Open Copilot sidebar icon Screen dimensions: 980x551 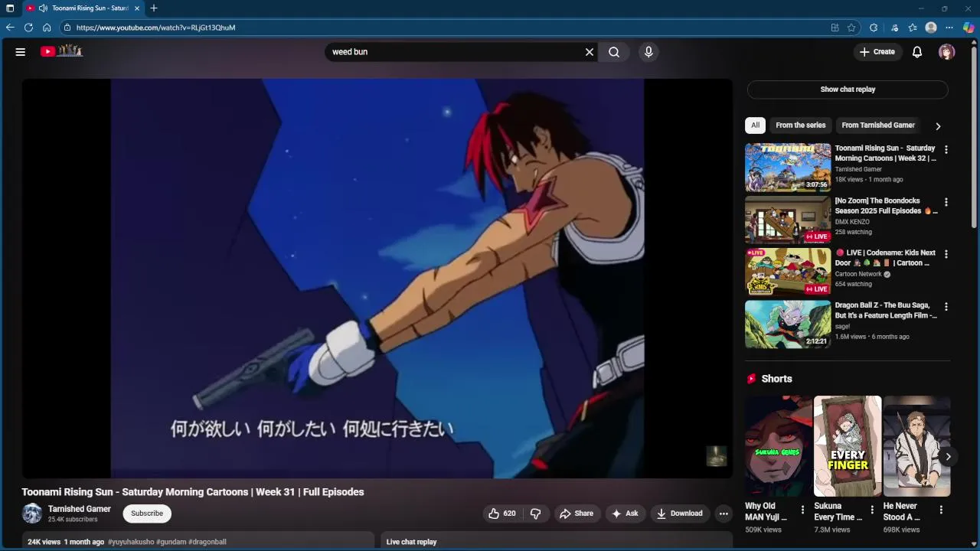point(969,28)
